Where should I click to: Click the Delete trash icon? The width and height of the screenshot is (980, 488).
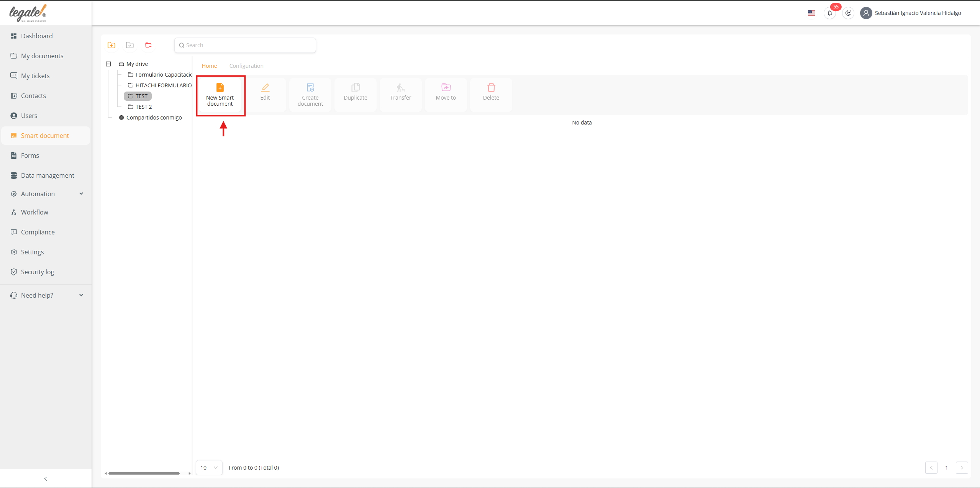[491, 88]
